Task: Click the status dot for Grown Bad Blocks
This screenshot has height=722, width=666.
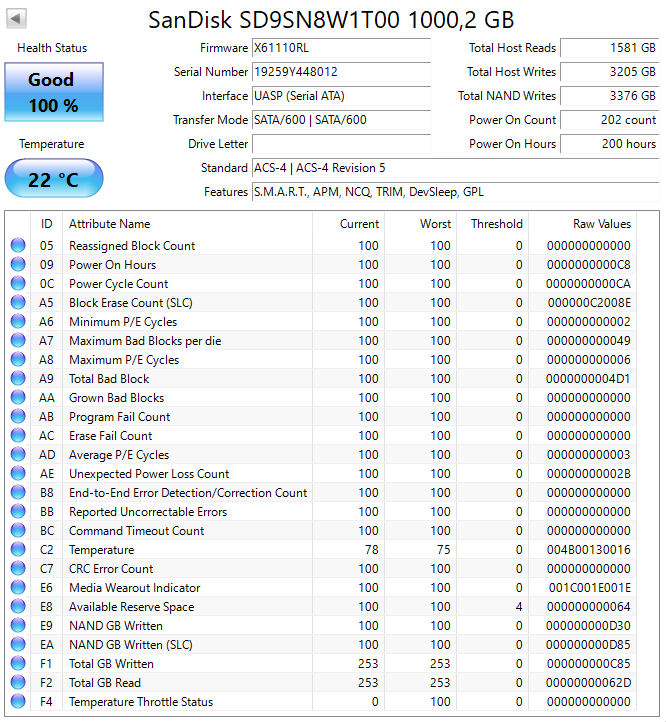Action: 18,397
